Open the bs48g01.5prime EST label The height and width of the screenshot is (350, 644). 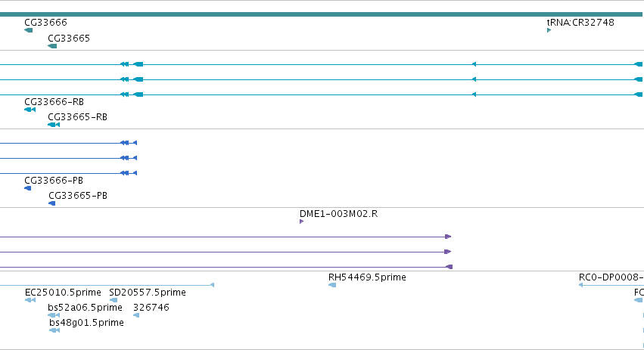tap(86, 323)
